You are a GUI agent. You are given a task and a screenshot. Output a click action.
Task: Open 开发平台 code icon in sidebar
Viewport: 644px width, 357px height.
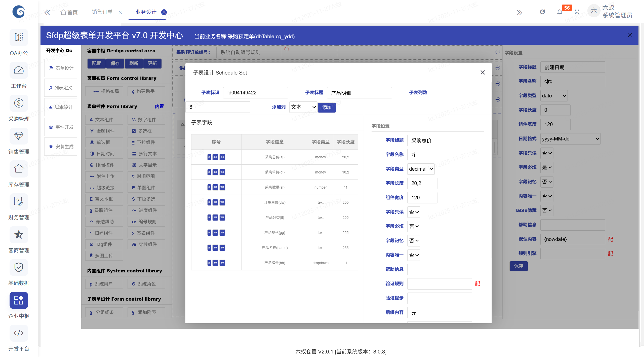pos(19,333)
